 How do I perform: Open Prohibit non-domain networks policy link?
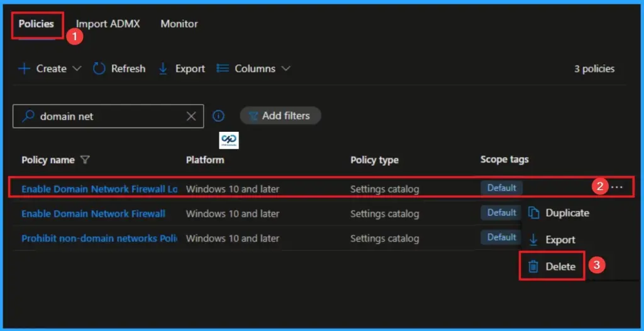99,238
